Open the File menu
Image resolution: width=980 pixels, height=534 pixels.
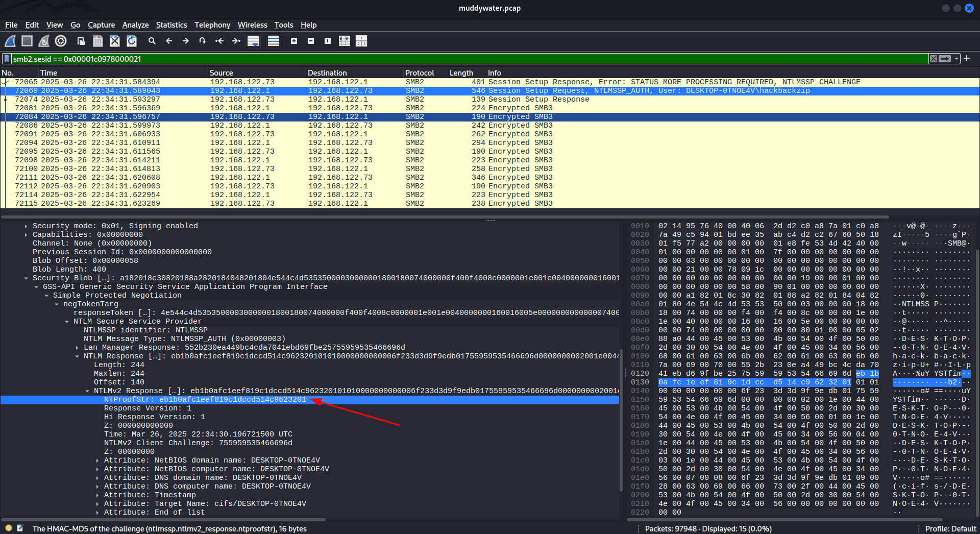(x=11, y=25)
